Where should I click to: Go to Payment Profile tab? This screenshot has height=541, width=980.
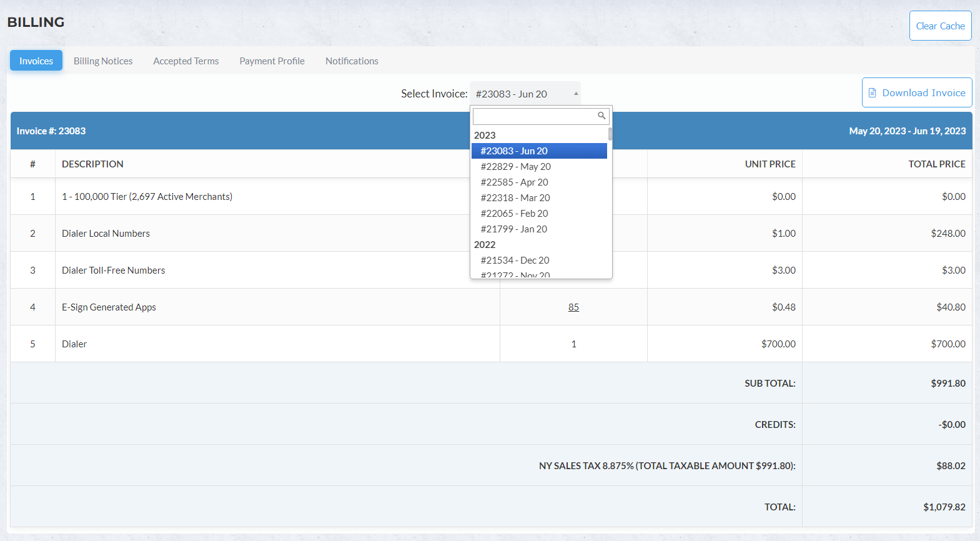coord(272,61)
